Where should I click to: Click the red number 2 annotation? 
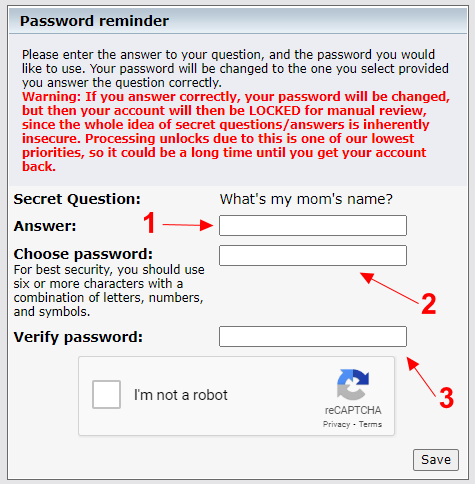point(429,304)
